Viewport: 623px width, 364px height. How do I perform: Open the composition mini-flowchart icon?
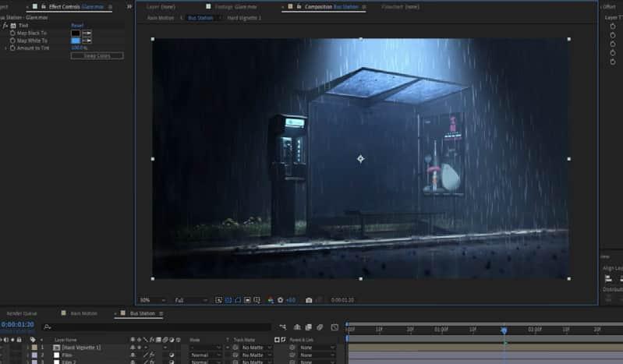[x=282, y=327]
